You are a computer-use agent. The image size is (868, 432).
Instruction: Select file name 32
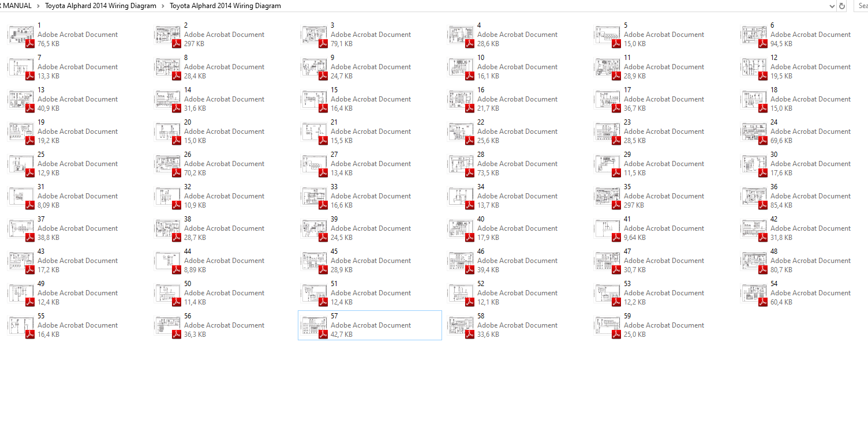[188, 187]
